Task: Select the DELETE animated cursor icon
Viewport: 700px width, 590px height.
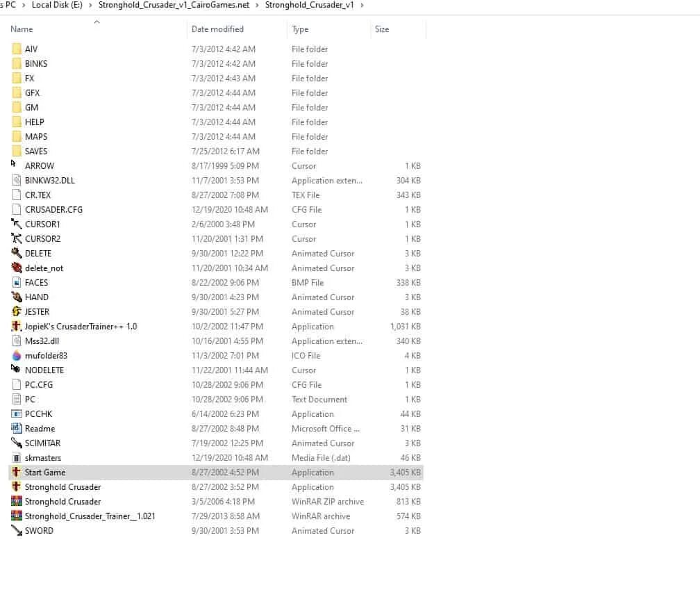Action: [17, 253]
